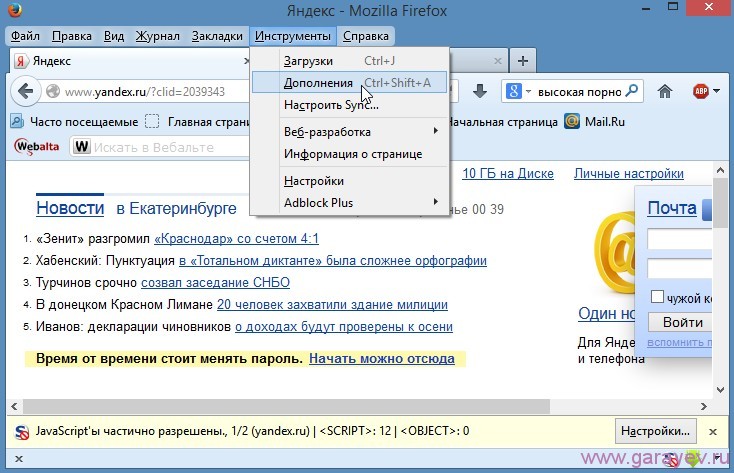Open Настройки in the Инструменты menu

pos(349,181)
